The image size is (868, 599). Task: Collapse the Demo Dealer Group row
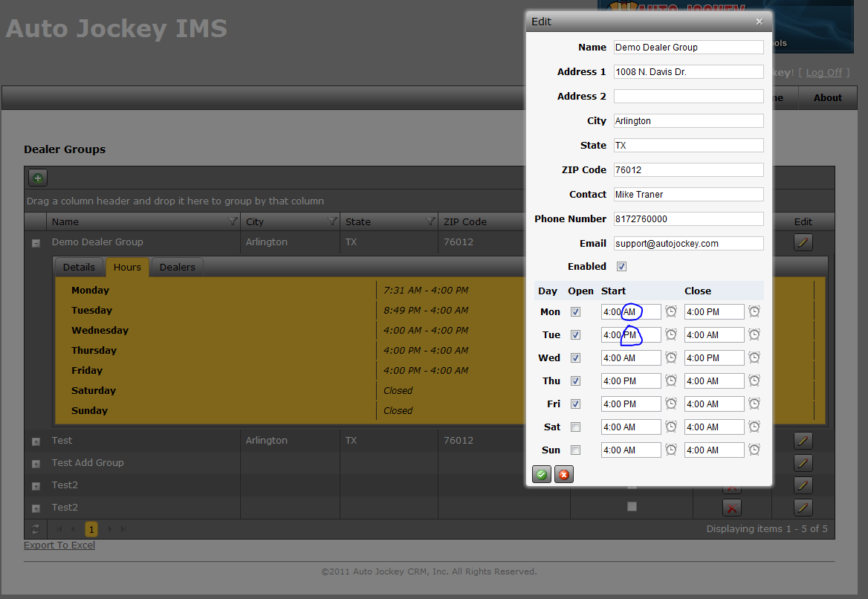click(36, 243)
